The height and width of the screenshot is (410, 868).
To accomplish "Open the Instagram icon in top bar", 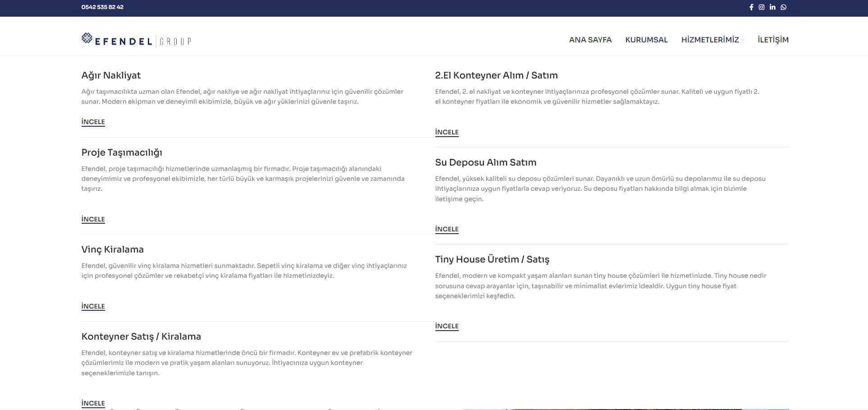I will pos(762,7).
